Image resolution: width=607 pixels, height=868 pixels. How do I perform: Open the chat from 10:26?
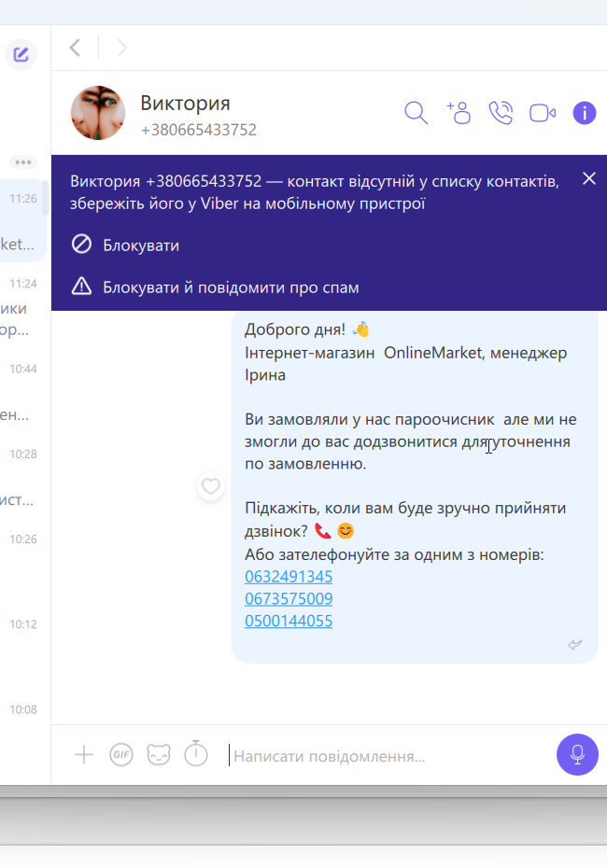(22, 561)
